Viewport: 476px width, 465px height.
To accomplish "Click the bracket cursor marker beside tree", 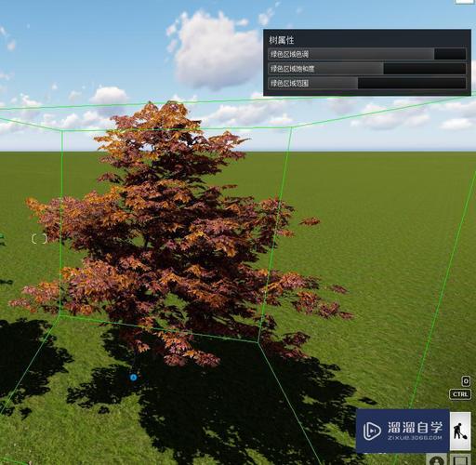I will click(x=39, y=238).
